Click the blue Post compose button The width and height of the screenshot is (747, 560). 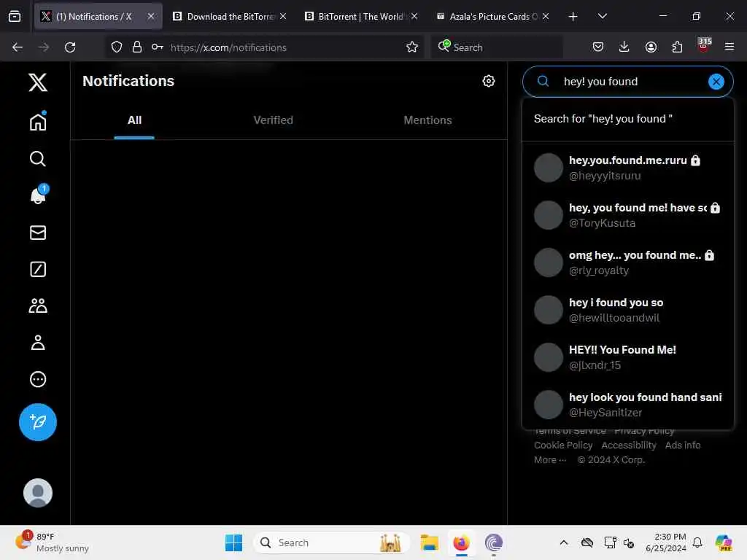(x=38, y=422)
